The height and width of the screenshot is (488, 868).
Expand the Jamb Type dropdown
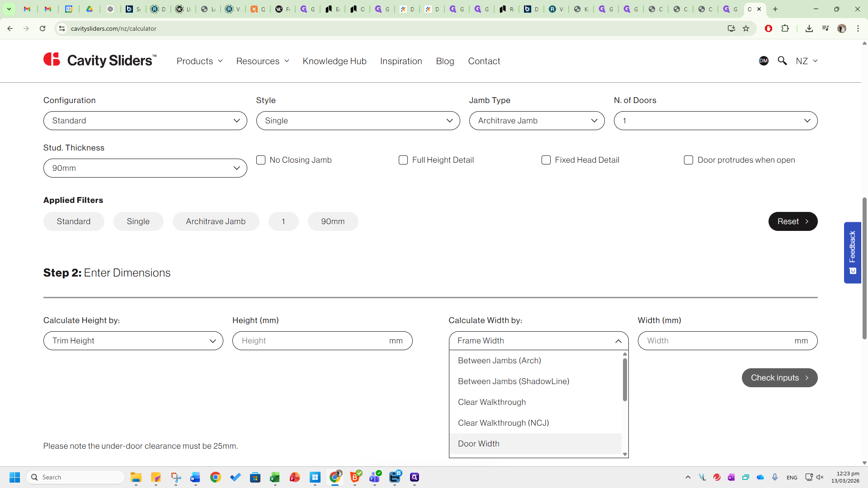(537, 121)
